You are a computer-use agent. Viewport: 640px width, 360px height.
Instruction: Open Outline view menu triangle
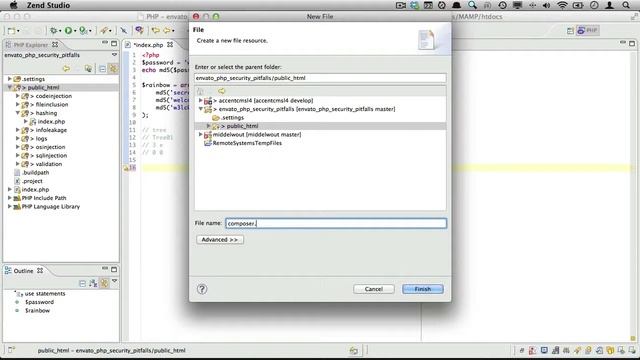tap(114, 281)
